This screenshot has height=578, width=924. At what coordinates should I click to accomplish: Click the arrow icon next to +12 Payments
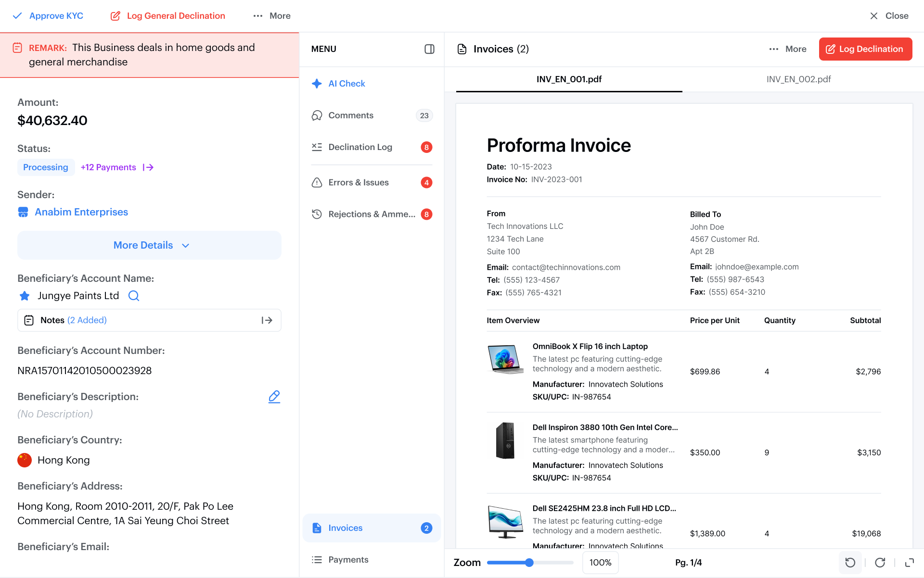148,167
